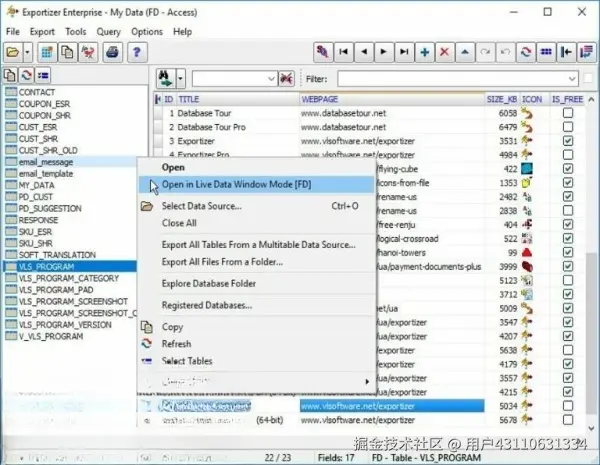Screen dimensions: 600x465
Task: Choose Close All in context menu
Action: [x=256, y=223]
